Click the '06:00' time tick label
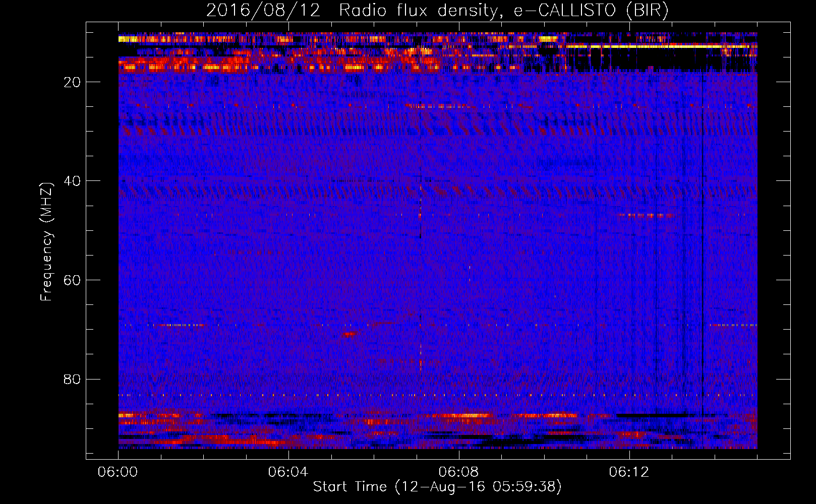 click(118, 472)
